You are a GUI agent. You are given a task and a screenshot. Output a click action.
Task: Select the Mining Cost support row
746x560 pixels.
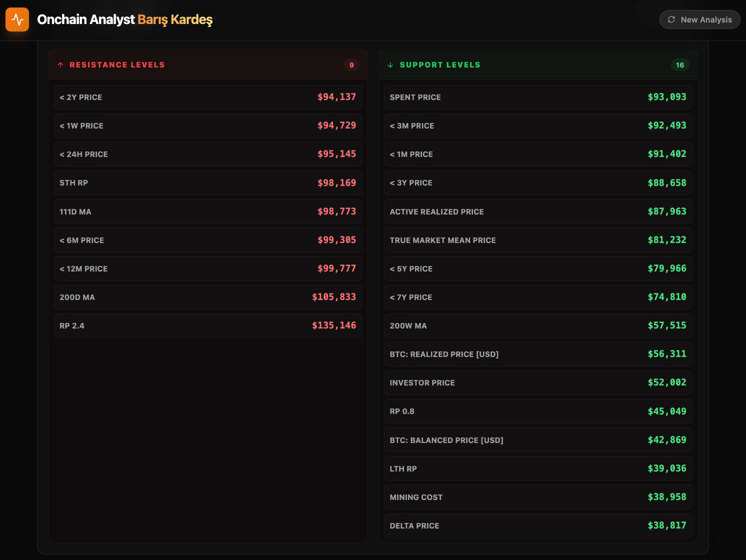[x=537, y=497]
